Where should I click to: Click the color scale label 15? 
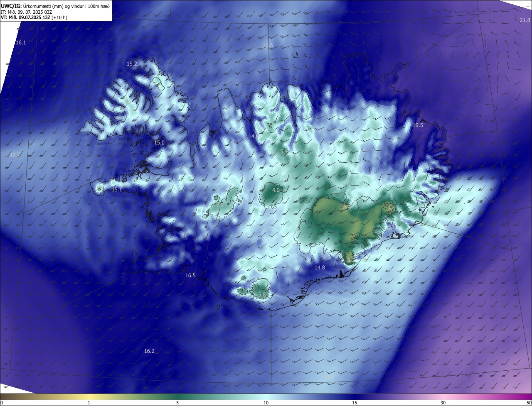[x=355, y=403]
